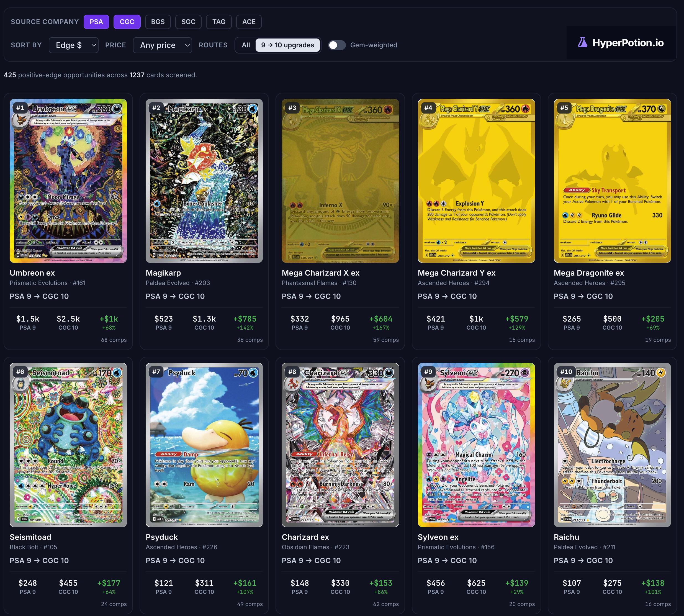
Task: Click the chevron arrow on Any price selector
Action: (187, 45)
